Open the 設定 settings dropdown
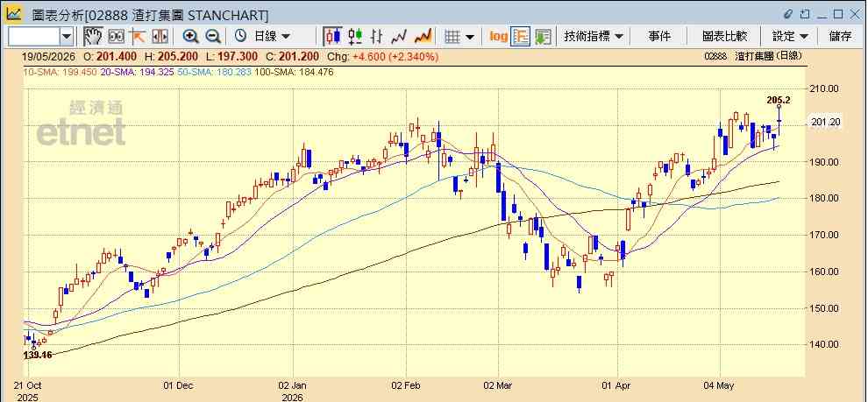The image size is (868, 402). click(791, 37)
